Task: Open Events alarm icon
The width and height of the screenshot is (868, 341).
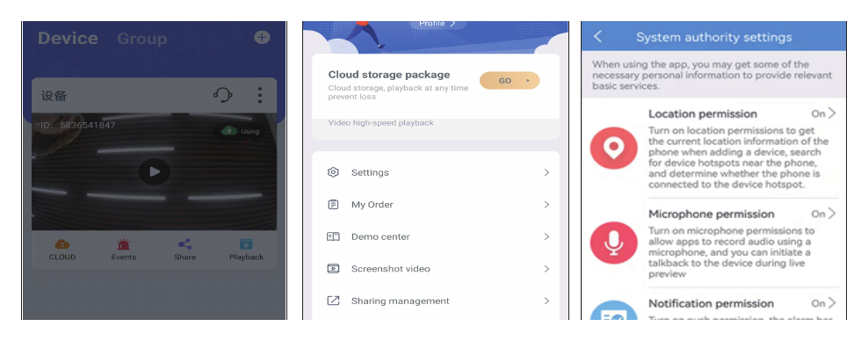Action: point(124,244)
